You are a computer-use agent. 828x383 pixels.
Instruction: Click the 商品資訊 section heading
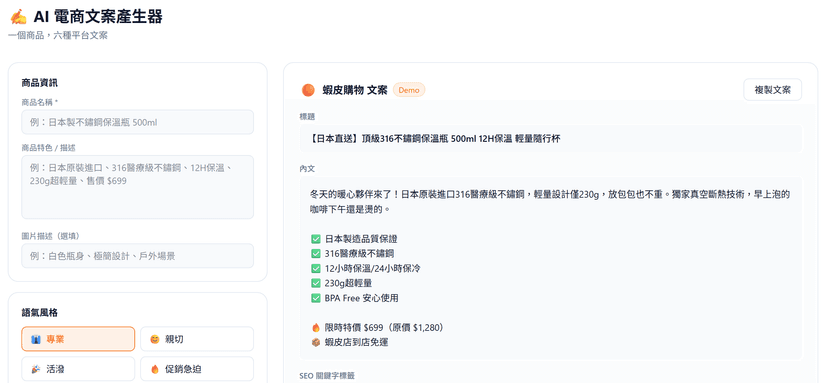(40, 82)
